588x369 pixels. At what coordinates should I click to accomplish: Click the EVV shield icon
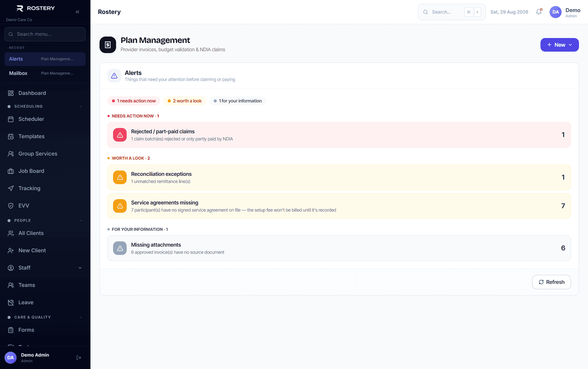[x=11, y=206]
